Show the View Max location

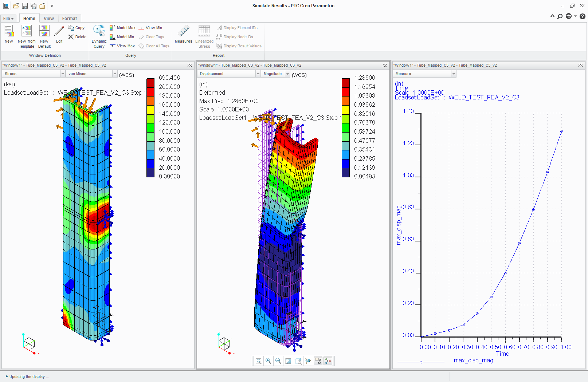[x=122, y=46]
